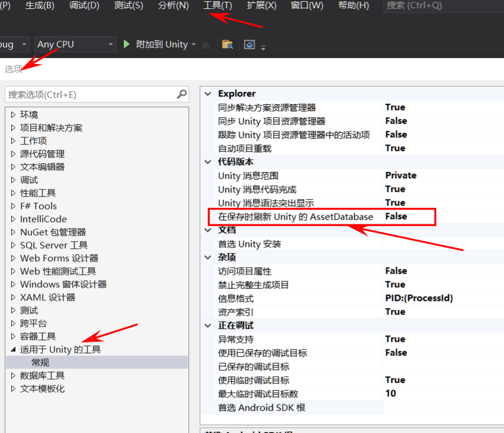Collapse the 文档 property group
Image resolution: width=504 pixels, height=433 pixels.
point(208,230)
